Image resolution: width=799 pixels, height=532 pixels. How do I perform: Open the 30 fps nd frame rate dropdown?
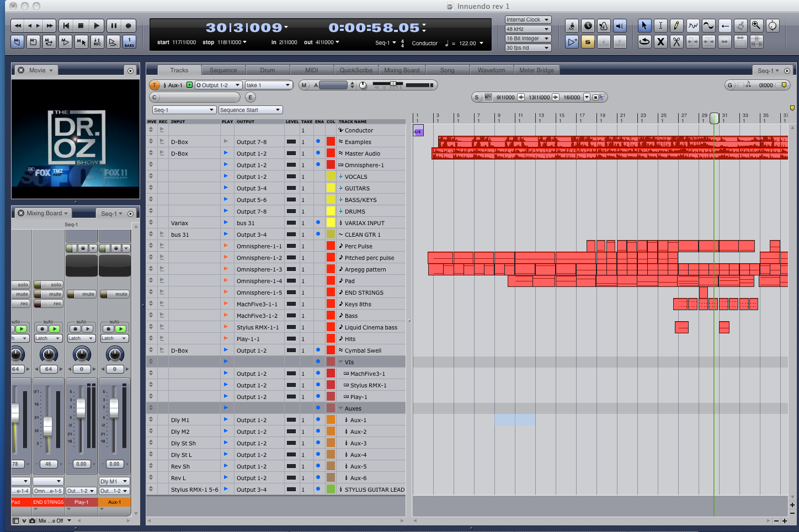tap(528, 48)
